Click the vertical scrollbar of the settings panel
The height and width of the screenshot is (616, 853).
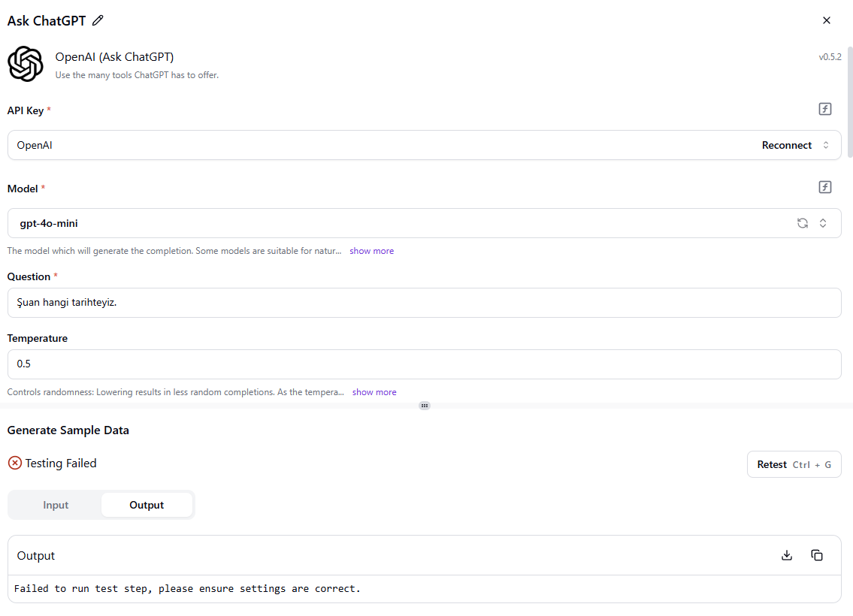coord(850,104)
